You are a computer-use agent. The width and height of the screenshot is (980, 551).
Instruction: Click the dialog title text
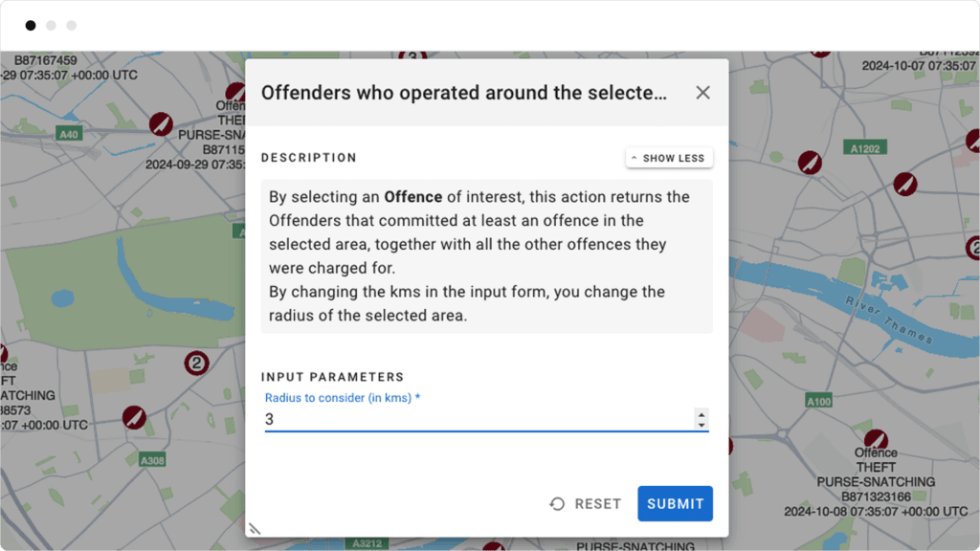(x=463, y=93)
